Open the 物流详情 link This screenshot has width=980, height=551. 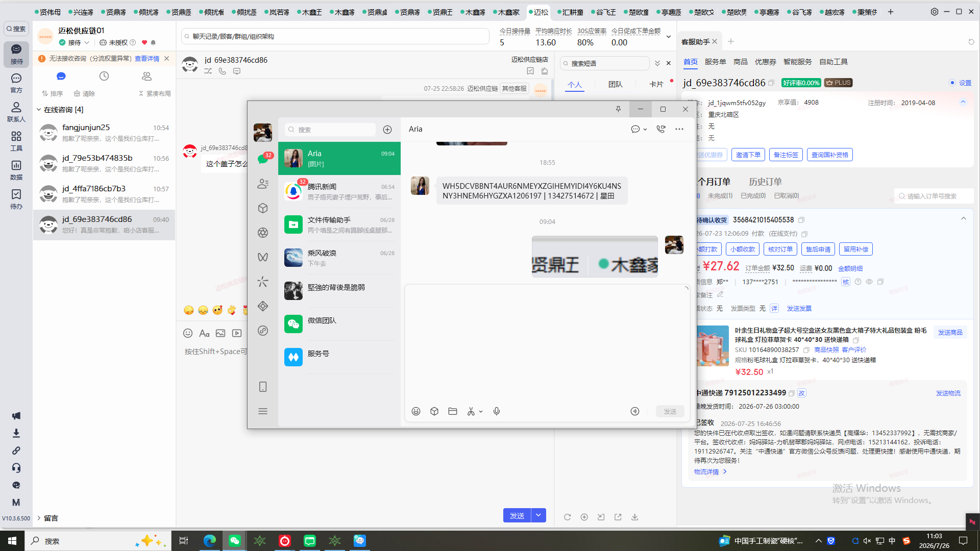coord(710,472)
